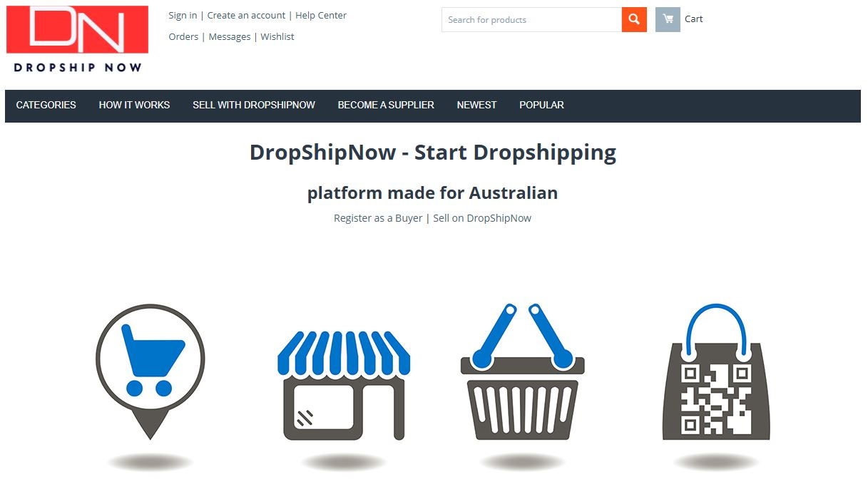Open the Cart text link
868x499 pixels.
tap(693, 19)
